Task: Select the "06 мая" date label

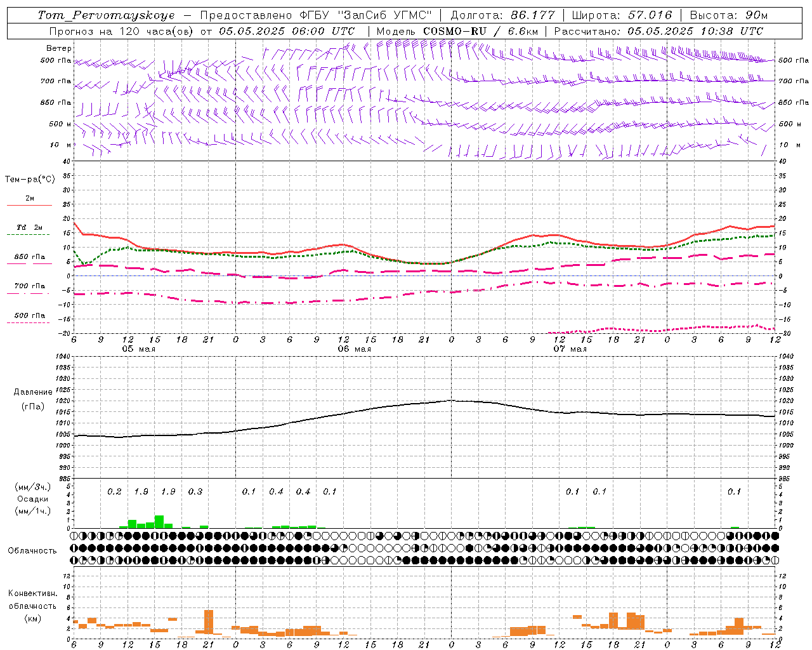Action: click(x=354, y=349)
